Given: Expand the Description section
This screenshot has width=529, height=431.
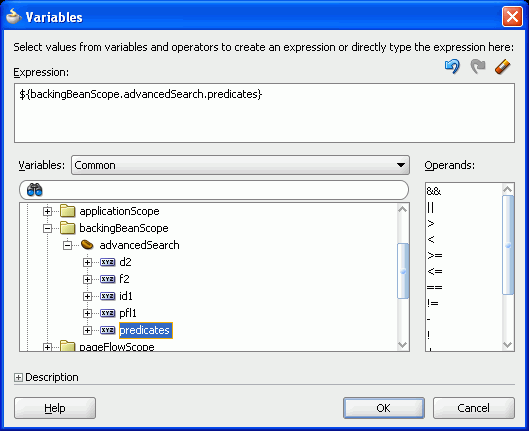Looking at the screenshot, I should coord(18,377).
